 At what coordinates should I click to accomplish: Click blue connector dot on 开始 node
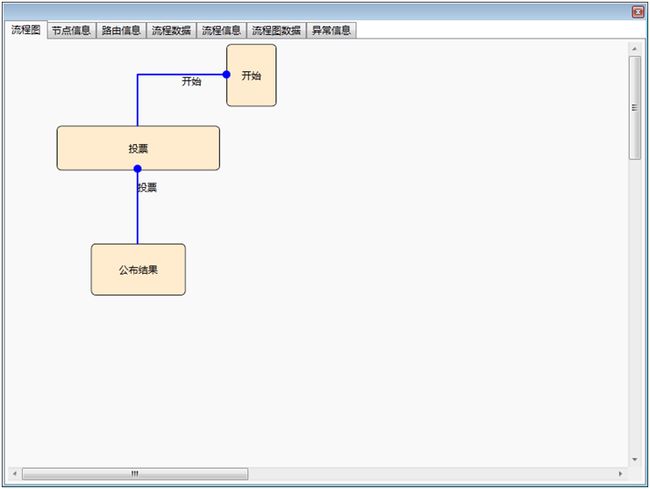click(x=226, y=75)
